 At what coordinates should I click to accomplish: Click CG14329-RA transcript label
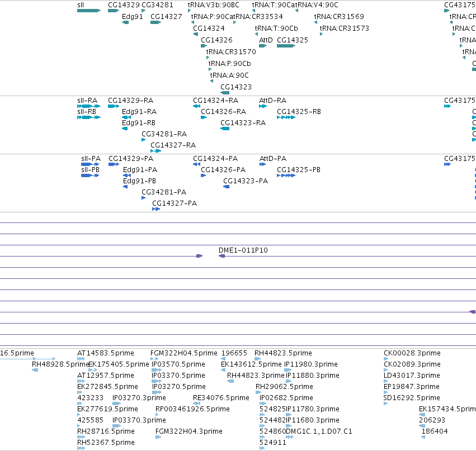(130, 101)
